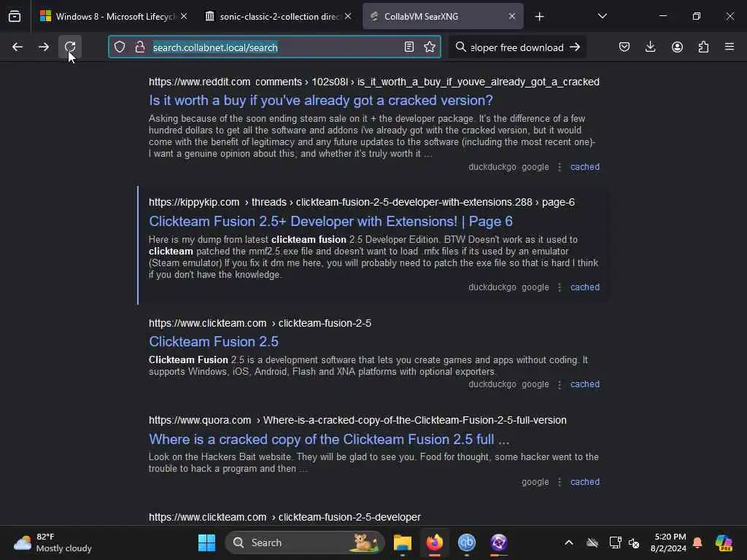The width and height of the screenshot is (747, 560).
Task: Open muted volume tray icon
Action: [634, 542]
